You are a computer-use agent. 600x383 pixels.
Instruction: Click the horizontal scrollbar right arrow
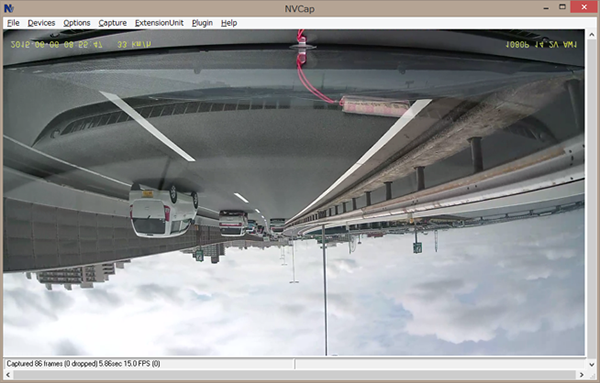[582, 375]
